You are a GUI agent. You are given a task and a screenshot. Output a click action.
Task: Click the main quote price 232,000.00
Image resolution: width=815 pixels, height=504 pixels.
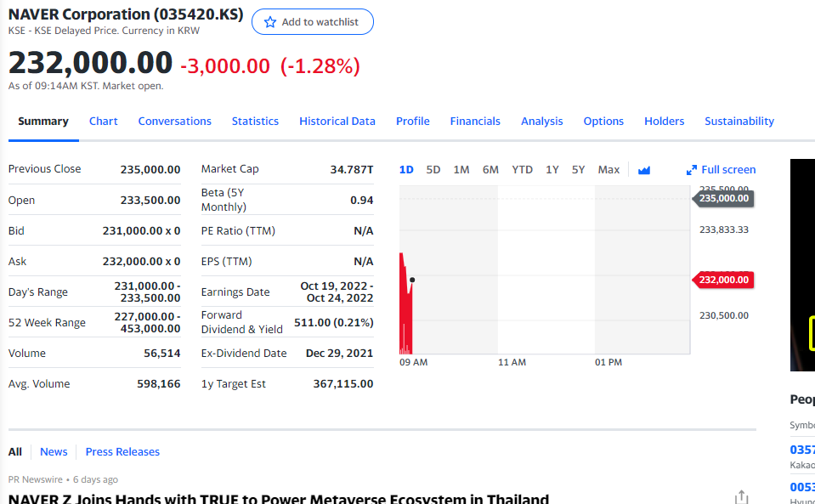tap(90, 62)
